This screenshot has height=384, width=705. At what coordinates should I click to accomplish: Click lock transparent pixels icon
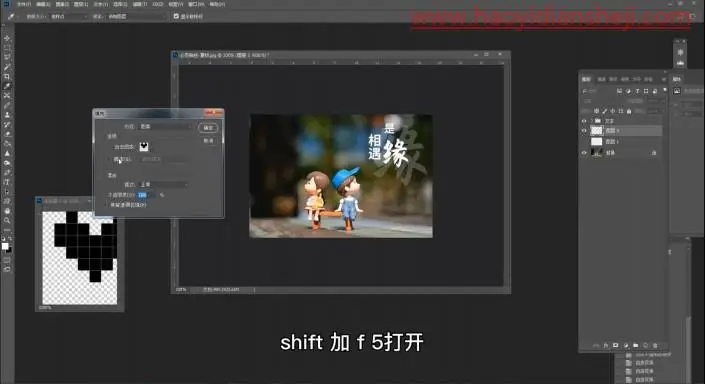point(597,111)
